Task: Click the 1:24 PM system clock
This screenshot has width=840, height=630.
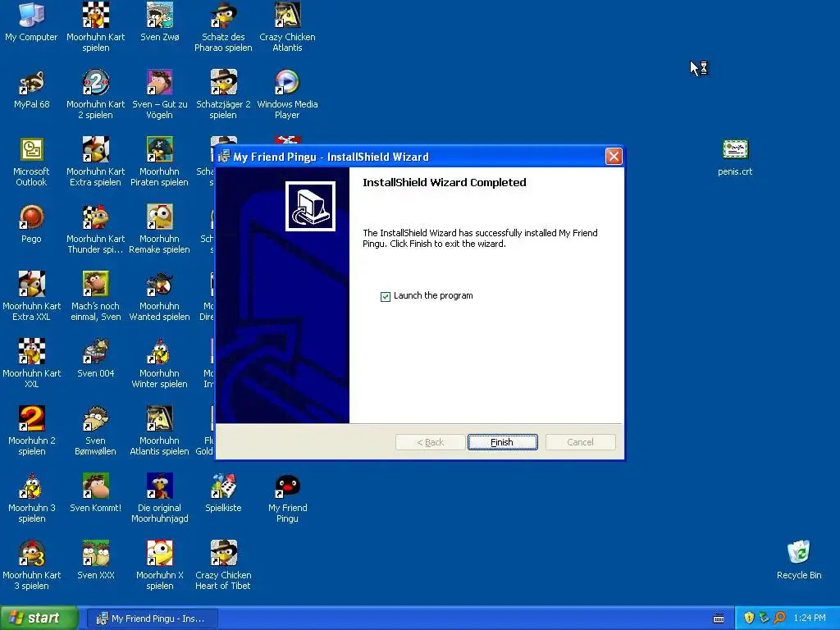Action: coord(810,619)
